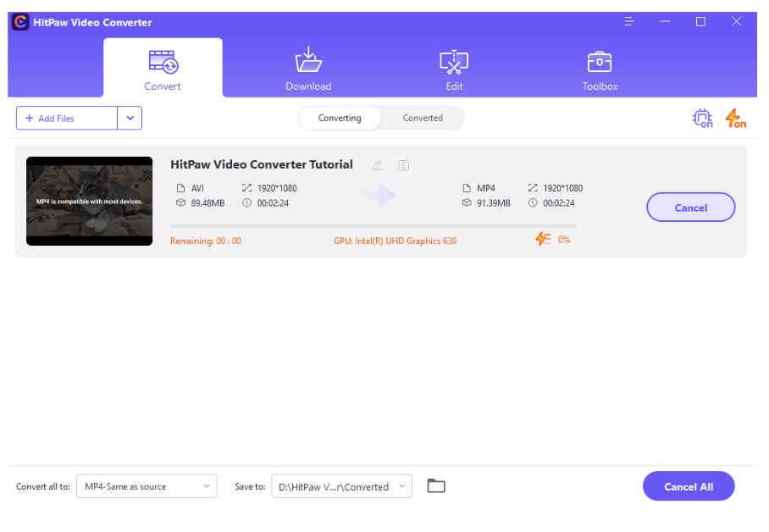Cancel the current conversion

(x=690, y=207)
